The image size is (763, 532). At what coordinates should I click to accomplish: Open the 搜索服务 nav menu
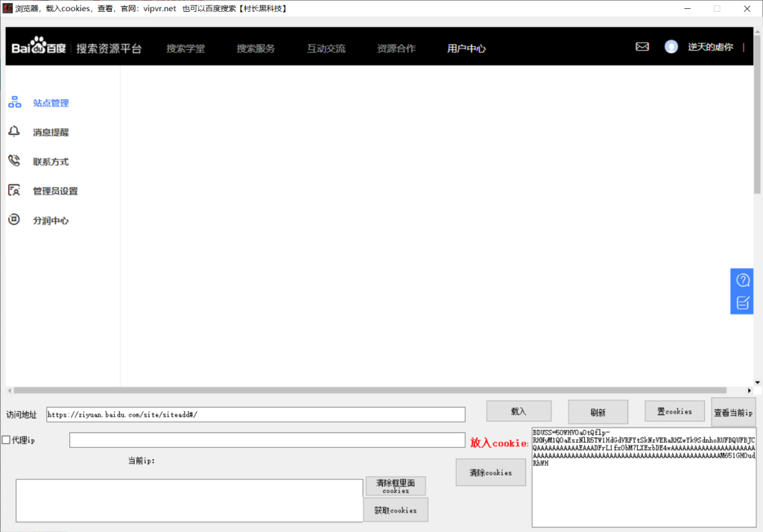click(256, 48)
